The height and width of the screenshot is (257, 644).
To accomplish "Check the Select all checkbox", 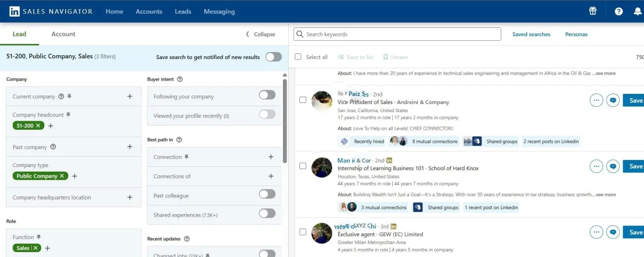I will tap(298, 57).
